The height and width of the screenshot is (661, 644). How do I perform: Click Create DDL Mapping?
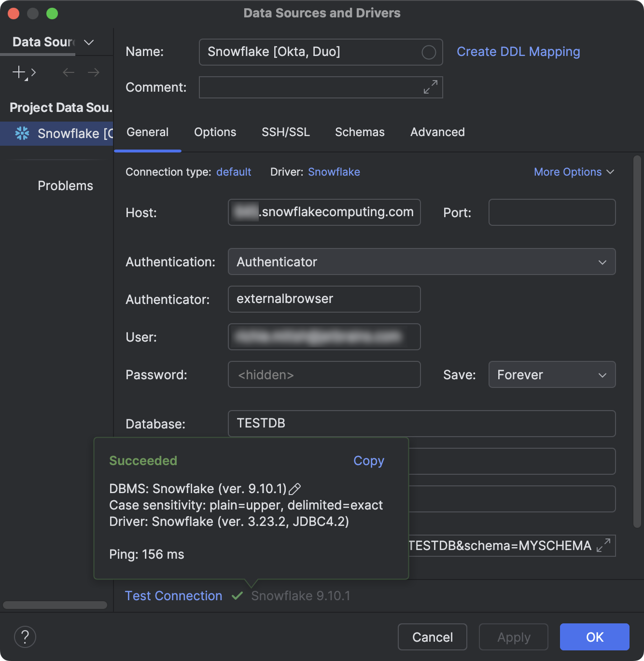pos(518,52)
